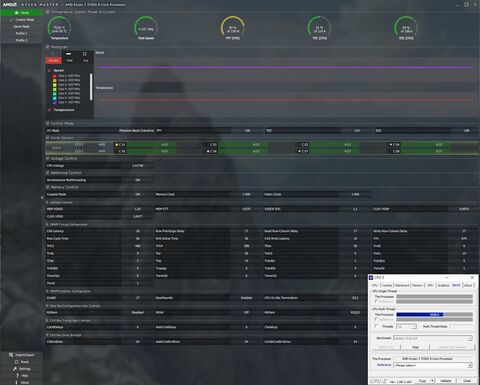Open the About tab in CPU-Z
This screenshot has height=385, width=480.
click(468, 285)
